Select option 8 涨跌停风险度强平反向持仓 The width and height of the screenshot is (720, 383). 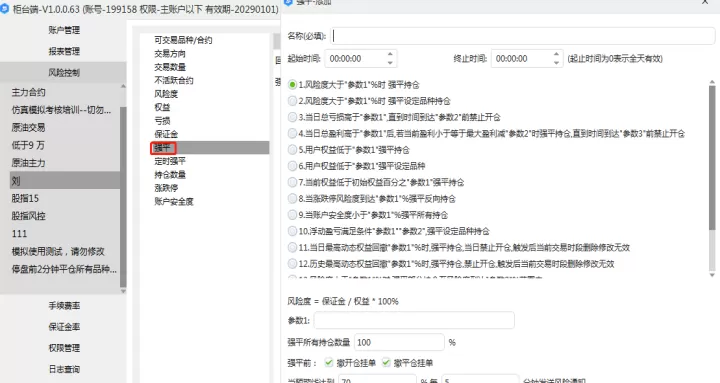[292, 199]
